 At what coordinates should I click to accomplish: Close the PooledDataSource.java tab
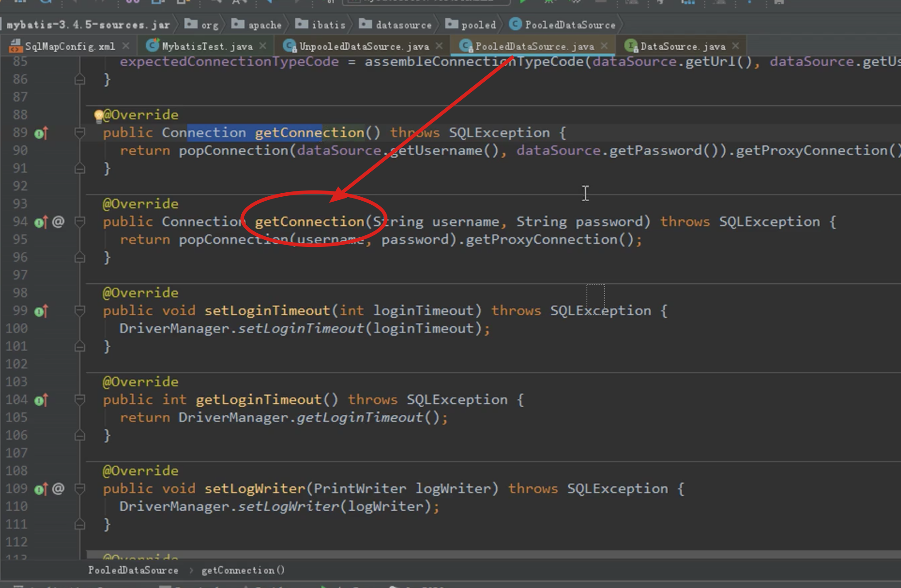pos(604,46)
